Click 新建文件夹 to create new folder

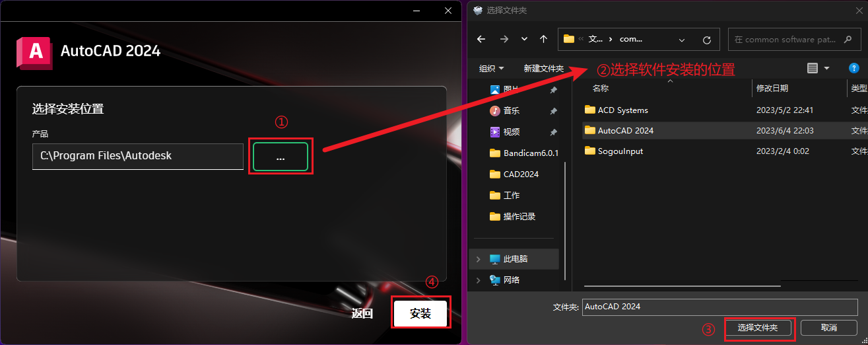[x=543, y=68]
